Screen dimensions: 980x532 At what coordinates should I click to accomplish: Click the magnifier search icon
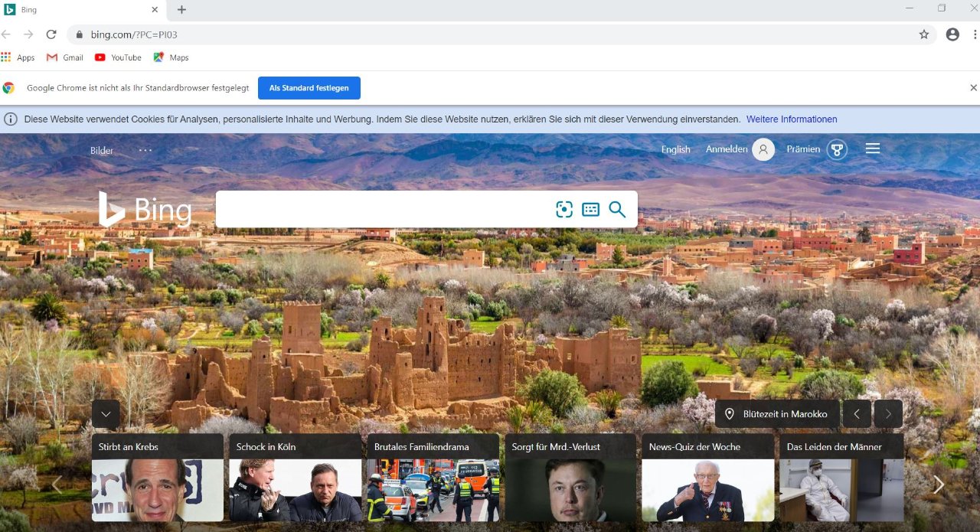click(617, 209)
